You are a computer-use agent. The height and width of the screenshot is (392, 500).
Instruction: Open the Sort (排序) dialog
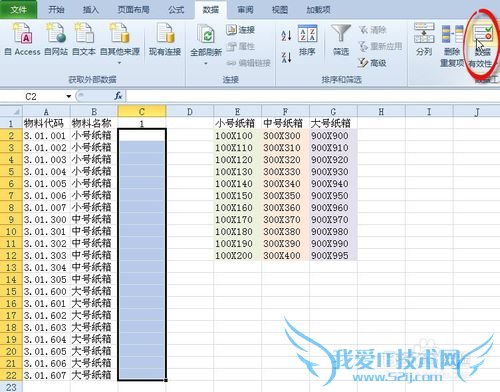[x=307, y=40]
